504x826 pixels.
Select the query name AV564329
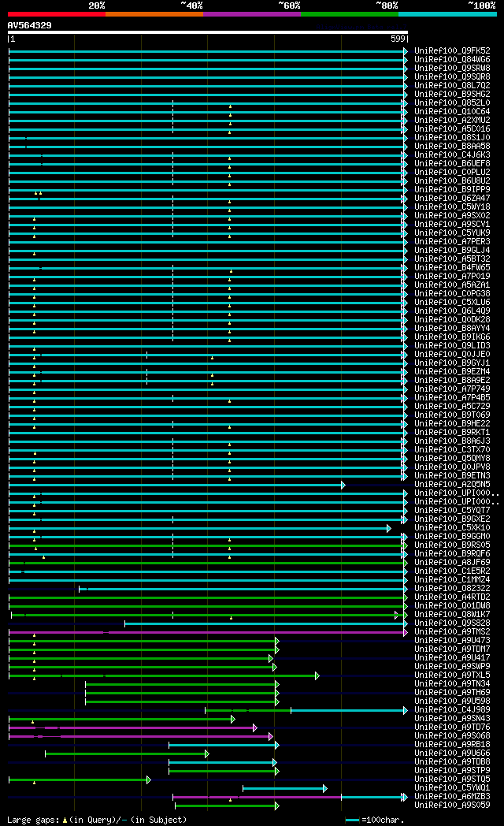click(x=29, y=25)
